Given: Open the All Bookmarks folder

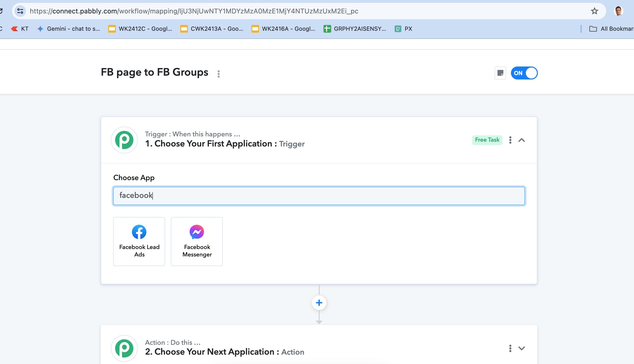Looking at the screenshot, I should pos(611,29).
